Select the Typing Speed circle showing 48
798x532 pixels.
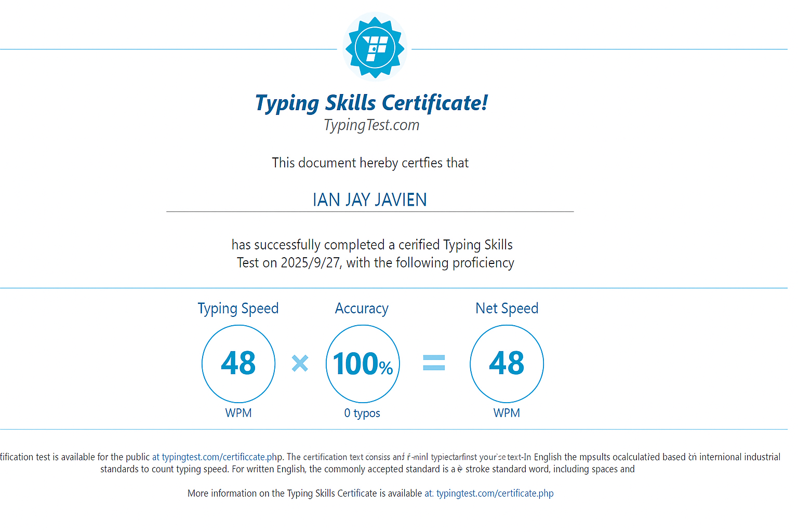(238, 364)
